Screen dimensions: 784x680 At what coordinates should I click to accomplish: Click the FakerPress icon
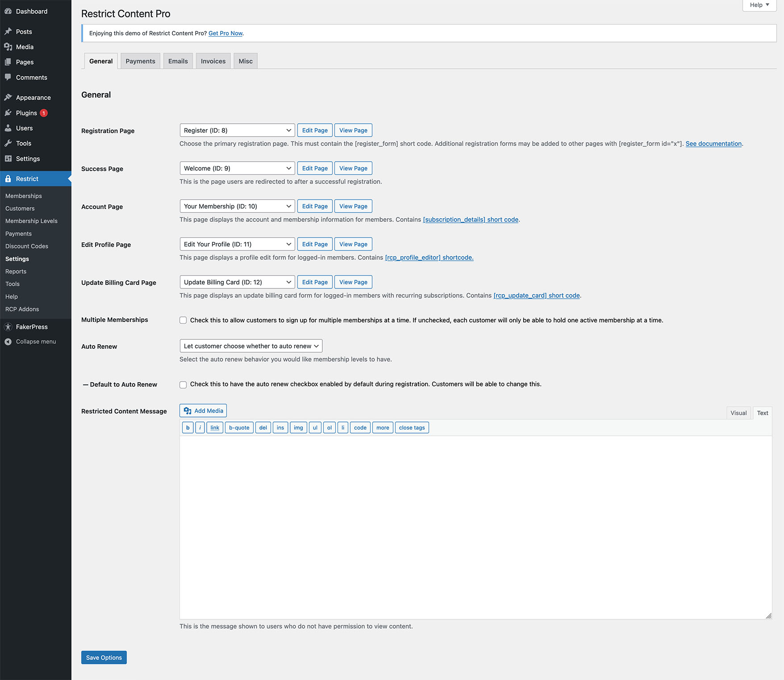(8, 327)
